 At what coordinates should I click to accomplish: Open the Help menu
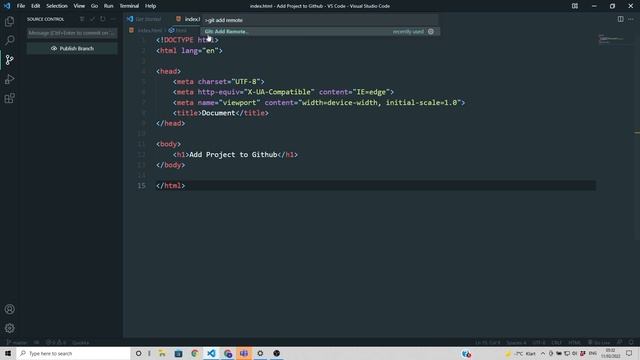coord(151,6)
